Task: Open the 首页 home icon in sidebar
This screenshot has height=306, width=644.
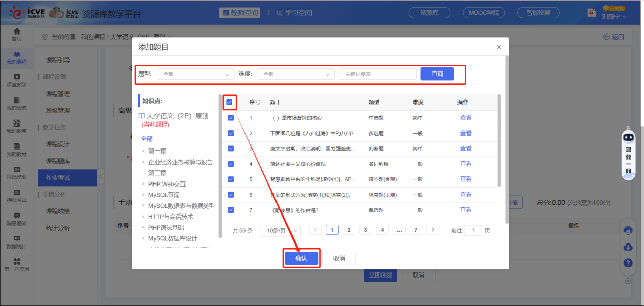Action: [x=17, y=34]
